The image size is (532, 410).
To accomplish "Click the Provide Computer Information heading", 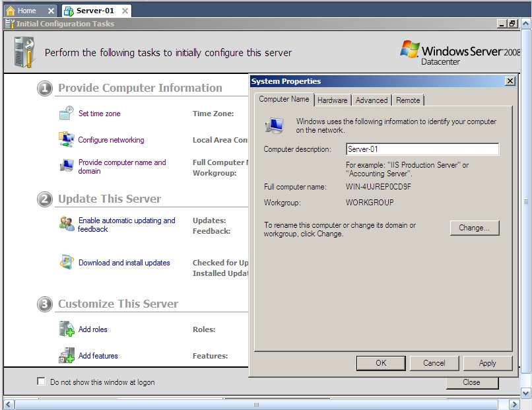I will (x=140, y=88).
